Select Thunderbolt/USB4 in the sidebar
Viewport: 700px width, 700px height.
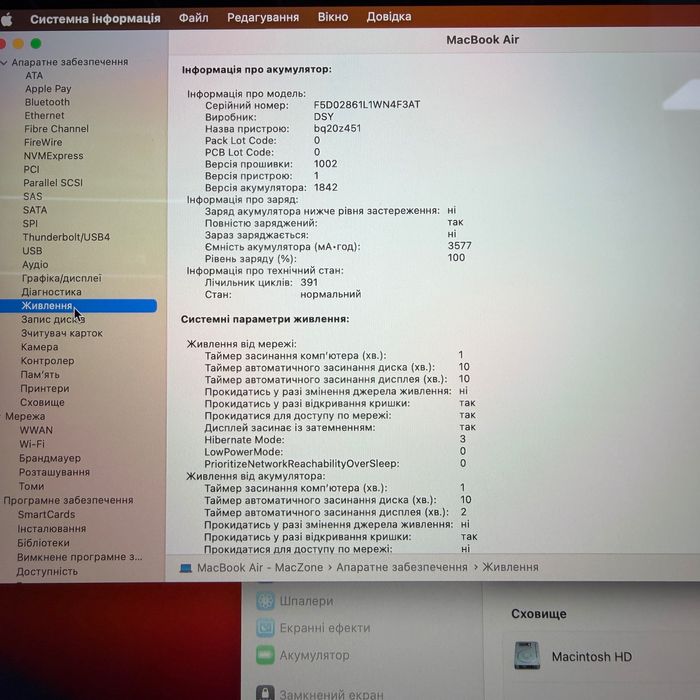[66, 237]
